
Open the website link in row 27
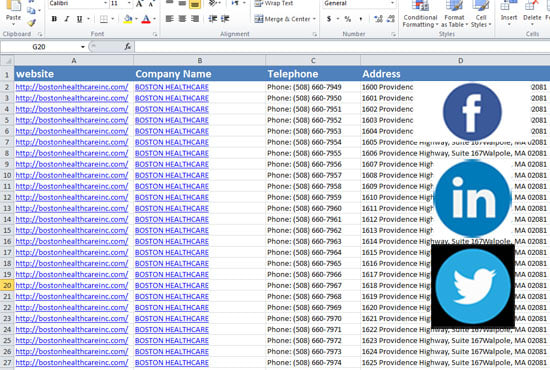(72, 363)
